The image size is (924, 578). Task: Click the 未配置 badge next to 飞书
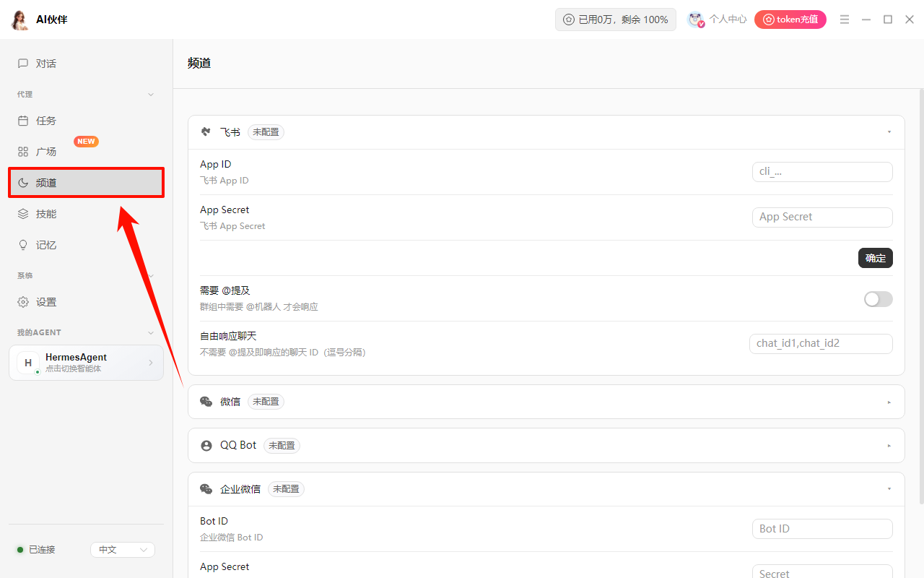(x=266, y=132)
